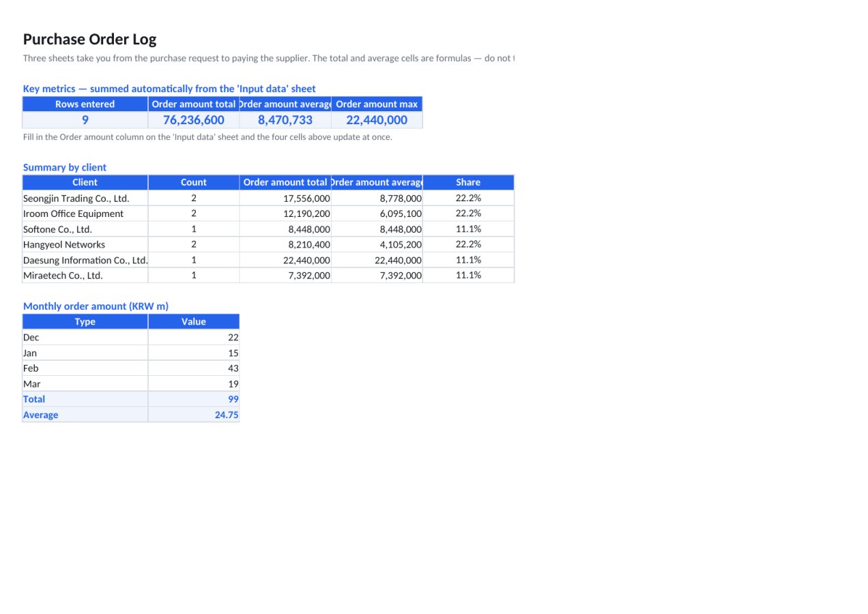Select the Order amount max value '22,440,000'
The width and height of the screenshot is (868, 614).
click(377, 120)
